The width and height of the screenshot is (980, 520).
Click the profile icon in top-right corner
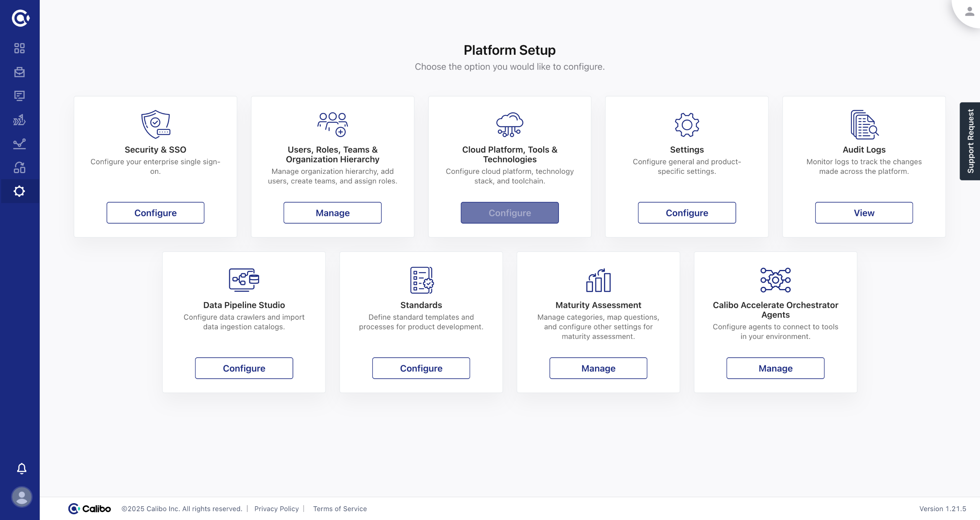[969, 11]
